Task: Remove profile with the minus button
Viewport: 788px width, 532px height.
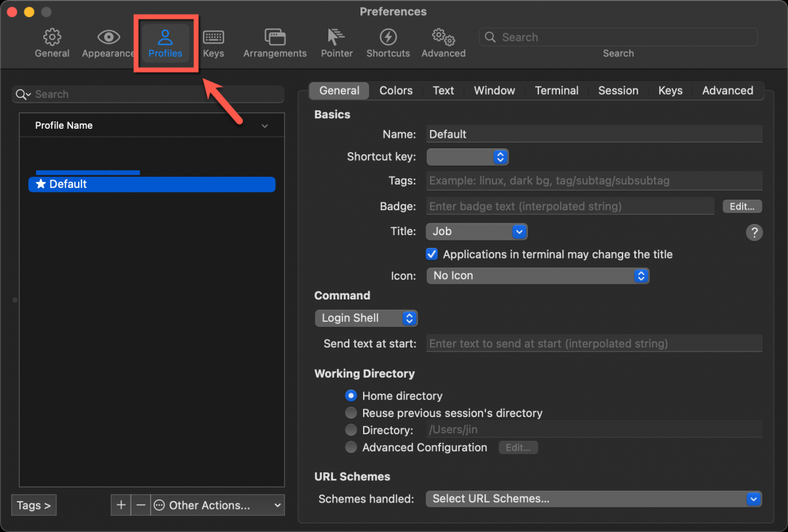Action: coord(141,505)
